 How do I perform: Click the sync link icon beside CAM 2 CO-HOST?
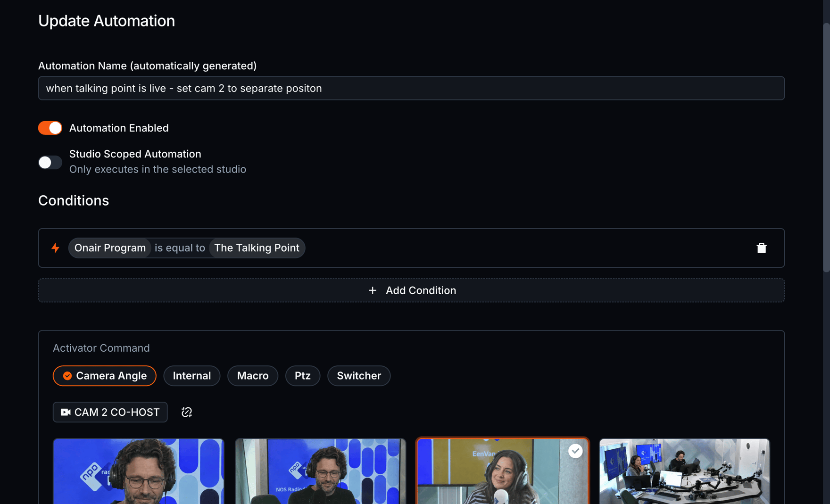point(187,412)
